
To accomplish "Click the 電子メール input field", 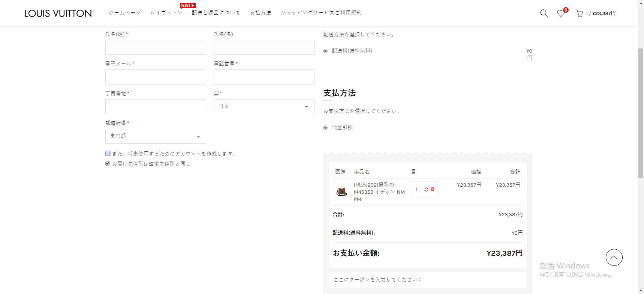I will (x=156, y=77).
